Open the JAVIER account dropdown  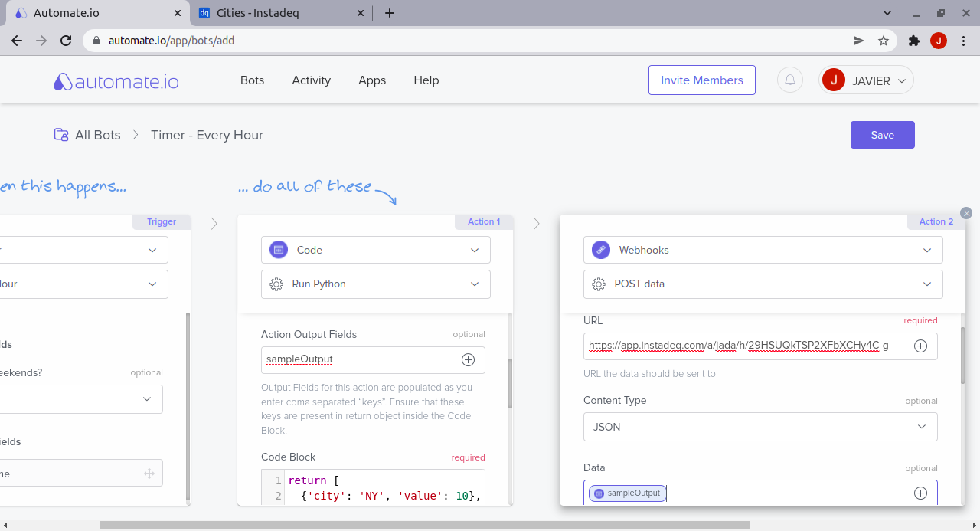point(866,80)
